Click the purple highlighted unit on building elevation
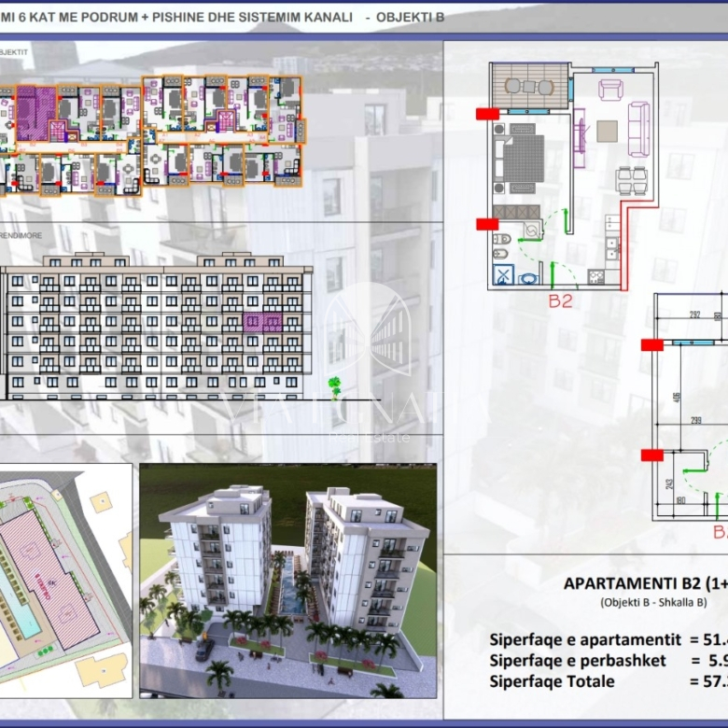The width and height of the screenshot is (728, 728). click(262, 322)
